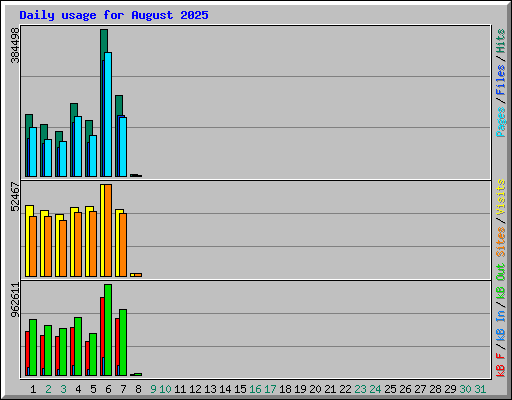The image size is (512, 400).
Task: Click day 3 on the x-axis
Action: point(63,389)
